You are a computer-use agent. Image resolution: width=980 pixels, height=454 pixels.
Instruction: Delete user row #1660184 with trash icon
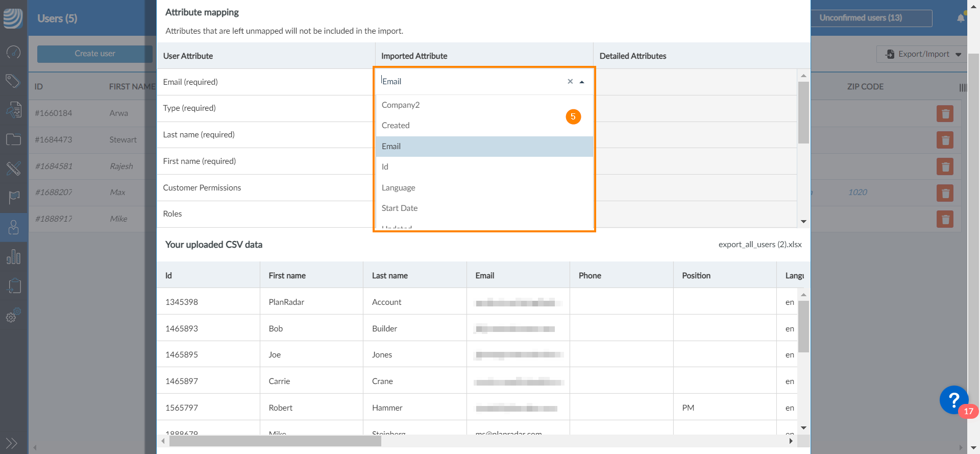pyautogui.click(x=945, y=113)
